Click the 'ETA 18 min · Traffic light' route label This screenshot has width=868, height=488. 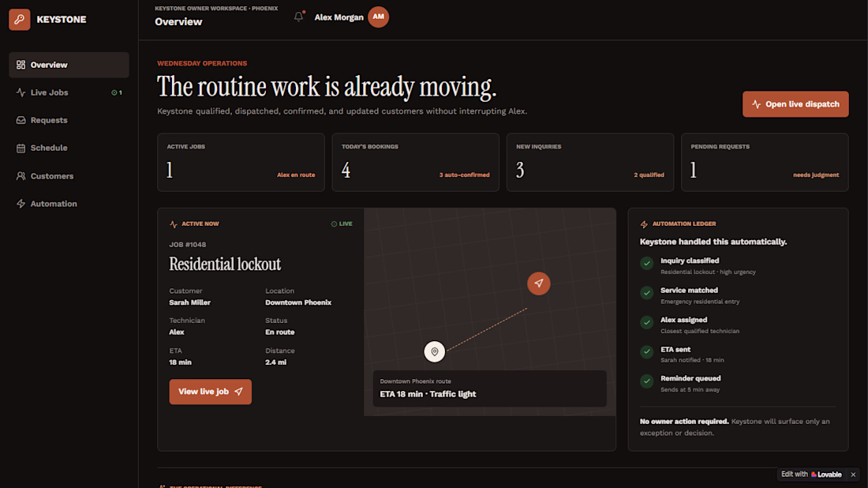click(428, 394)
